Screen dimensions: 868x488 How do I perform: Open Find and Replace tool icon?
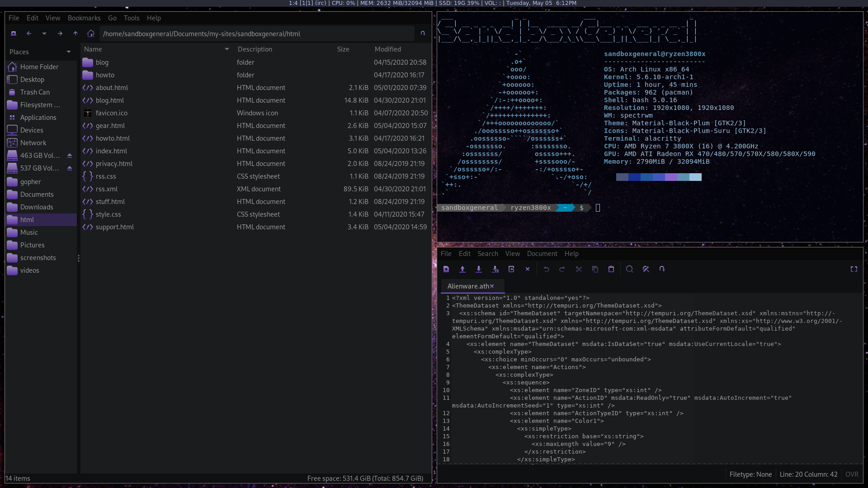click(x=646, y=269)
